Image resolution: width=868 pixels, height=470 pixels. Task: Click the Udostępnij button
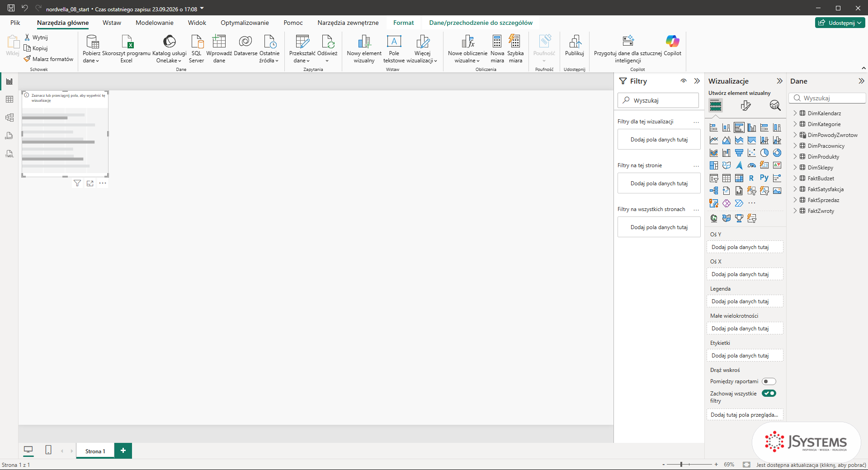pos(840,23)
